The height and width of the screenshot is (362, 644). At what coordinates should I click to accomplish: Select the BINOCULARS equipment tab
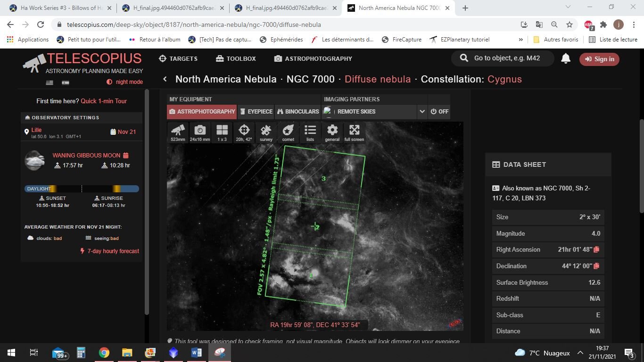[298, 112]
